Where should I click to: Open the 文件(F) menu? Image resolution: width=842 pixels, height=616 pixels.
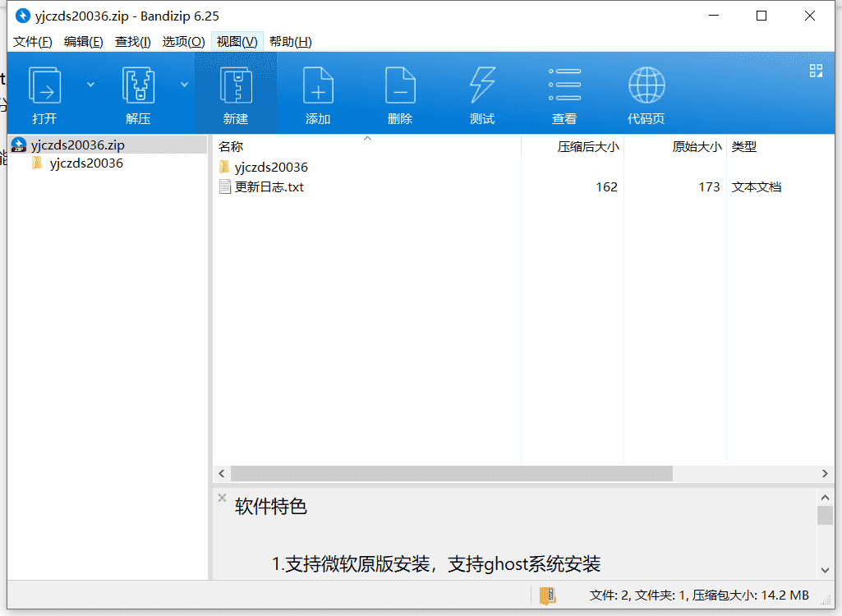32,42
